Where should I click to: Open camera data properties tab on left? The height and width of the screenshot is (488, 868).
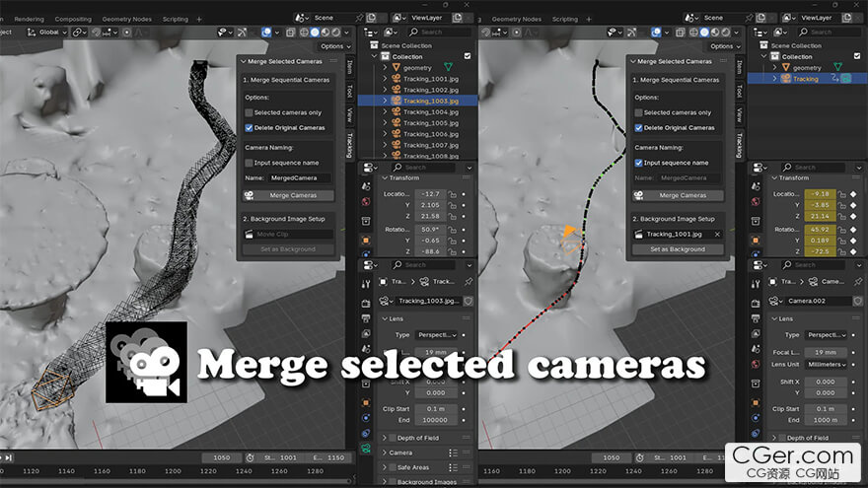click(x=366, y=449)
